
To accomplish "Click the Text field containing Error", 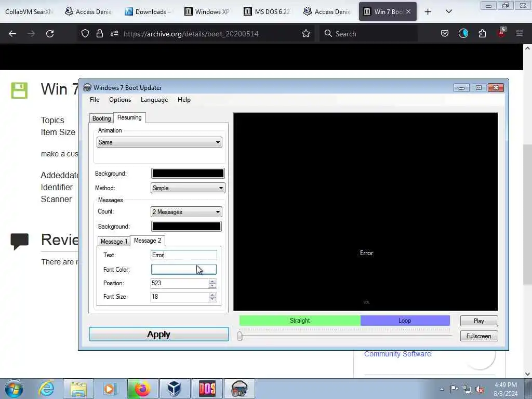I will [183, 255].
